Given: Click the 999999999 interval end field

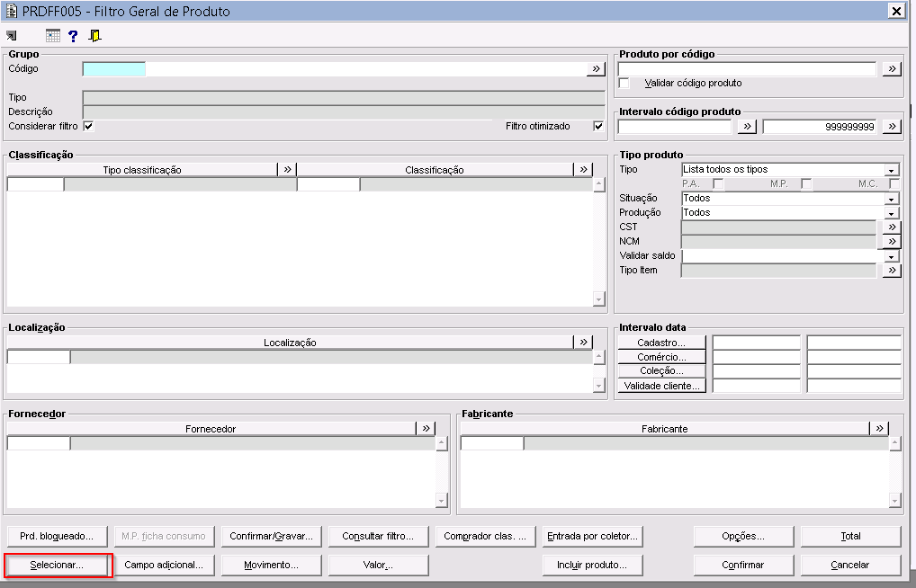Looking at the screenshot, I should click(x=820, y=126).
